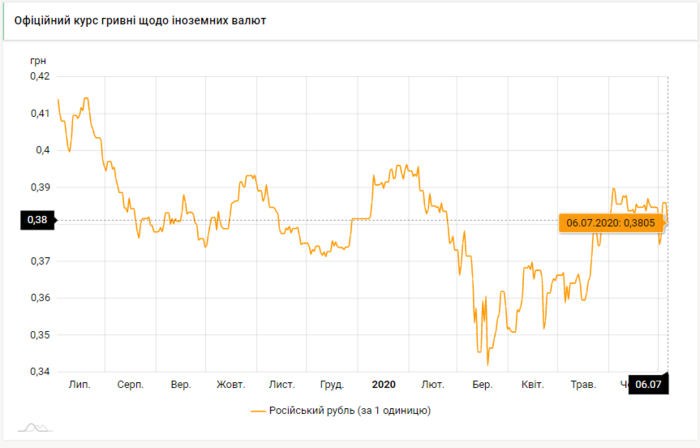Viewport: 700px width, 448px height.
Task: Click the Трав. month axis label
Action: 582,384
